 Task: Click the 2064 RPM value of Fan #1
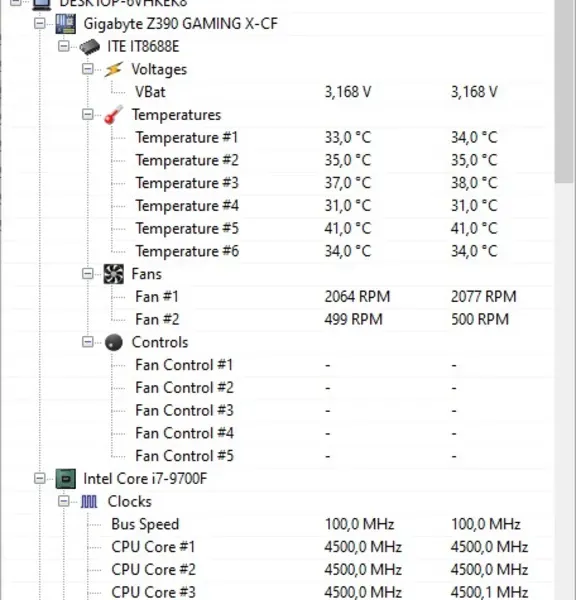tap(357, 297)
